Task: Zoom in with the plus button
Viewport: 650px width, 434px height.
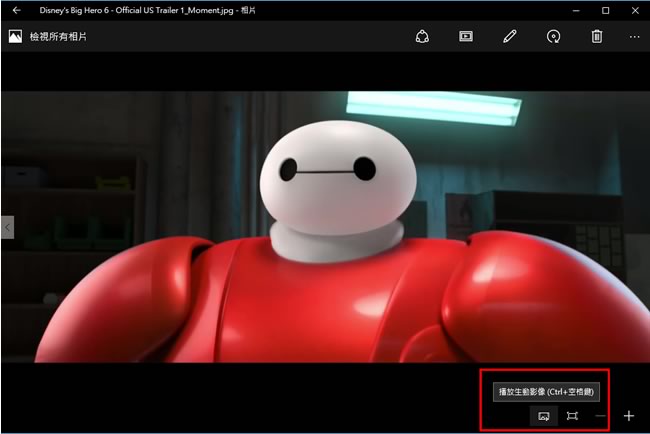Action: click(629, 416)
